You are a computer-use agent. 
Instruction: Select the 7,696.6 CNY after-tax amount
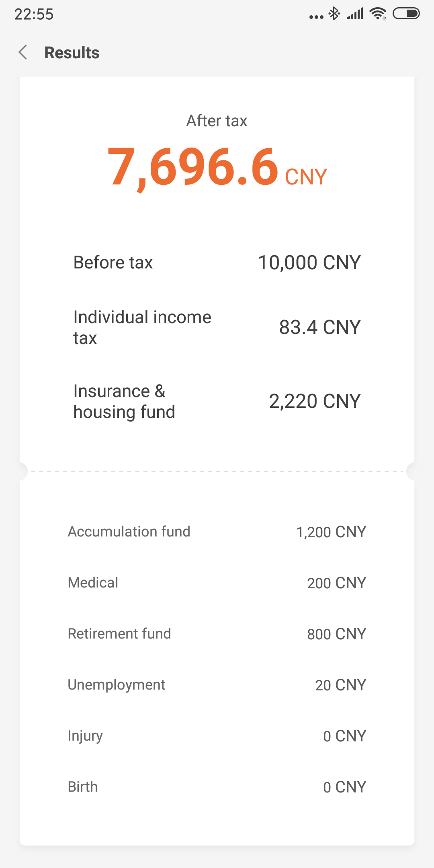217,167
